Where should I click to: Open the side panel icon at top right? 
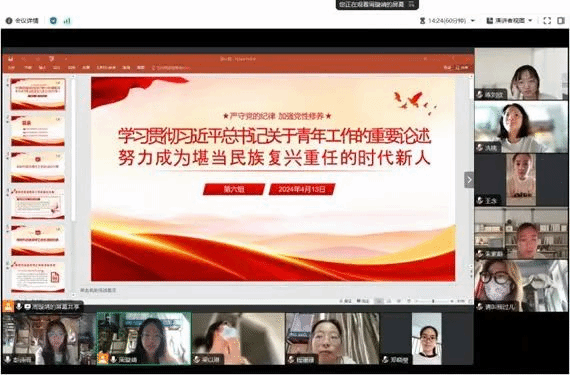[x=561, y=21]
